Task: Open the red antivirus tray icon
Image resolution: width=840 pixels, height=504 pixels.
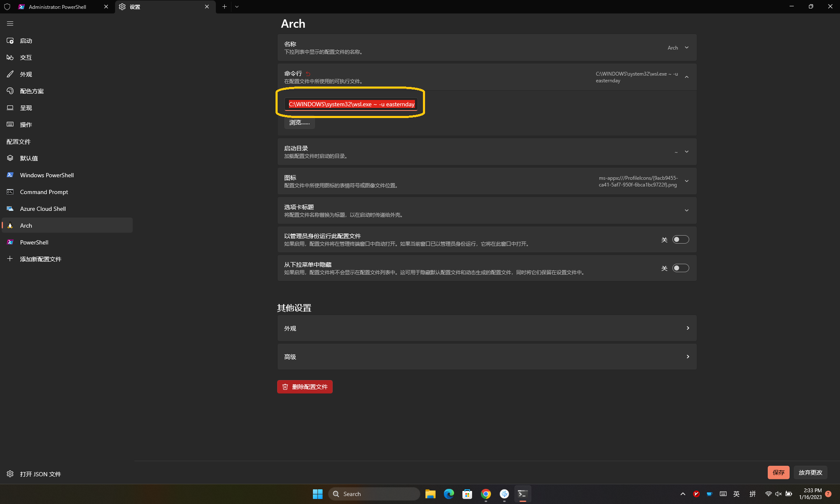Action: pyautogui.click(x=696, y=494)
